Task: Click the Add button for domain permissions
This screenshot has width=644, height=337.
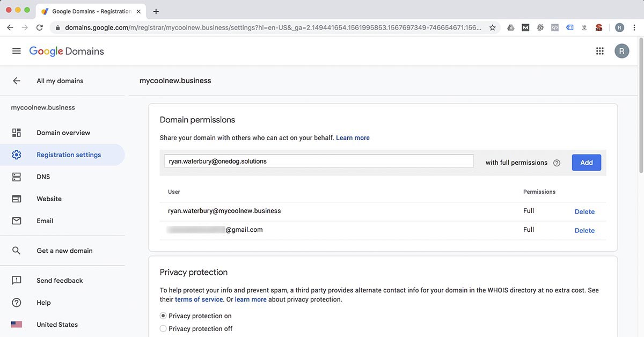Action: 586,162
